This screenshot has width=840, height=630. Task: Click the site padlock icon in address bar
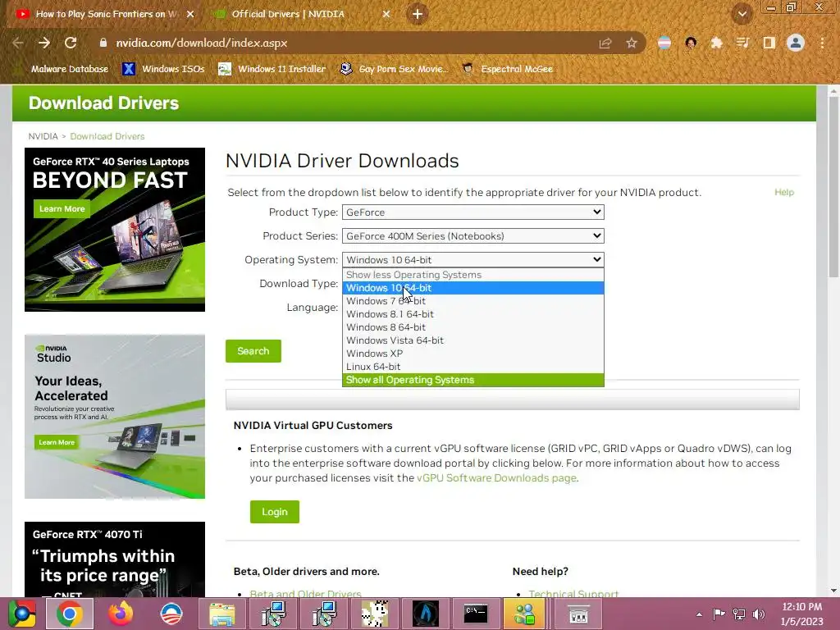click(103, 43)
